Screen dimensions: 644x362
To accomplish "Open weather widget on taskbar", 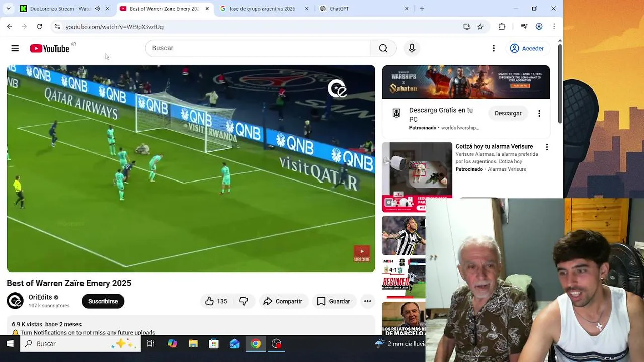I will point(400,344).
